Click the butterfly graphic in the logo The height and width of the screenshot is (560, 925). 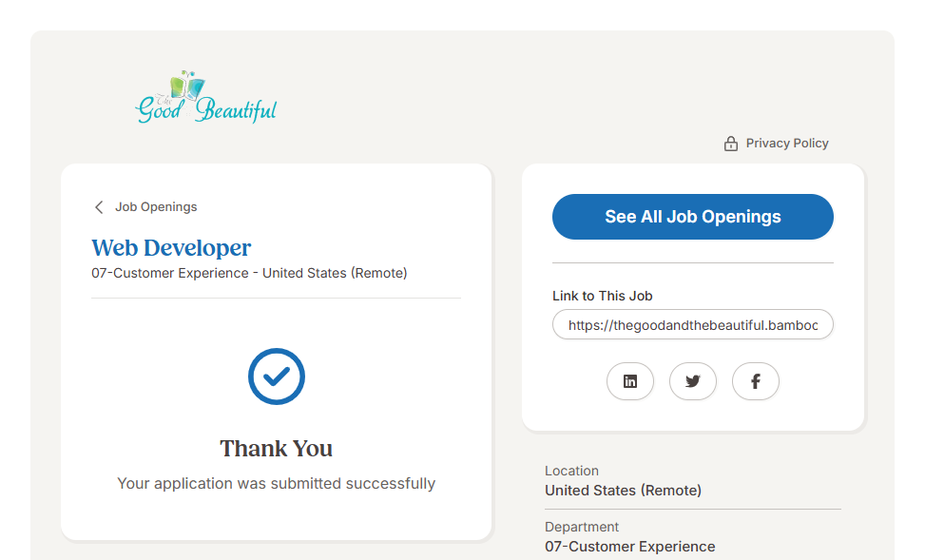pos(188,87)
